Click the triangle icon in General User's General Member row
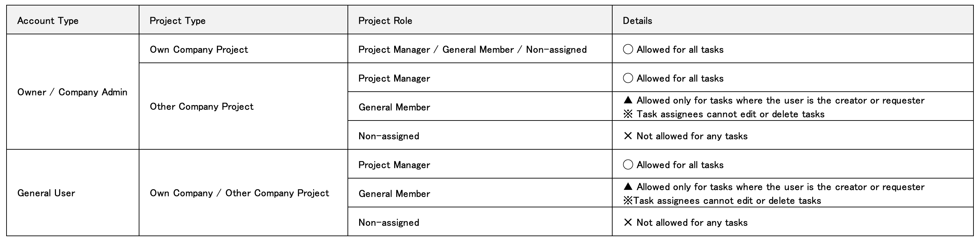The image size is (980, 241). pyautogui.click(x=628, y=187)
